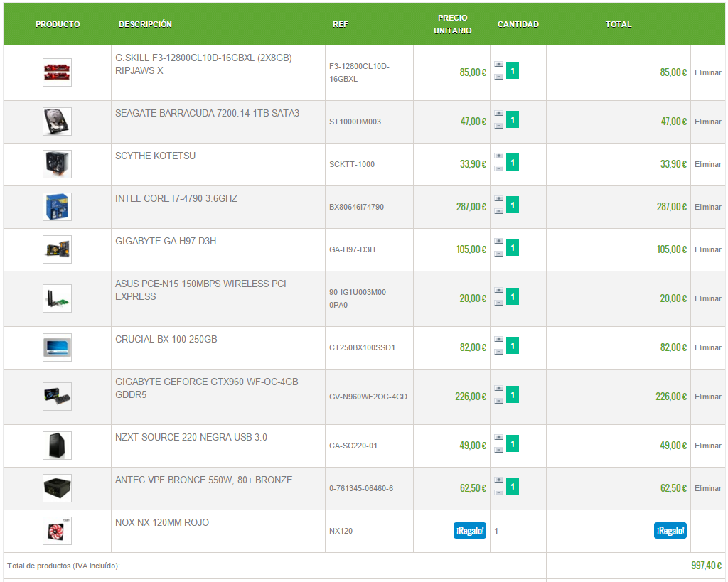Open ASUS wireless card thumbnail
Viewport: 728px width, 582px height.
click(57, 298)
